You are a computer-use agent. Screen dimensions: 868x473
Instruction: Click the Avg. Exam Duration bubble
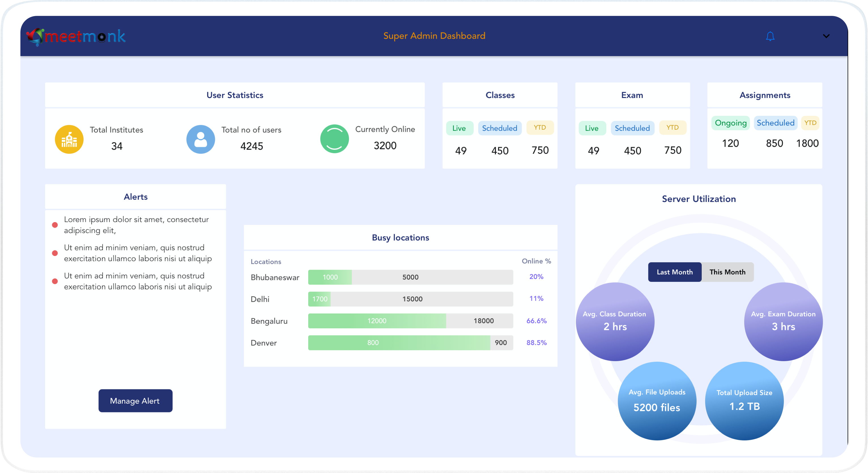coord(783,321)
